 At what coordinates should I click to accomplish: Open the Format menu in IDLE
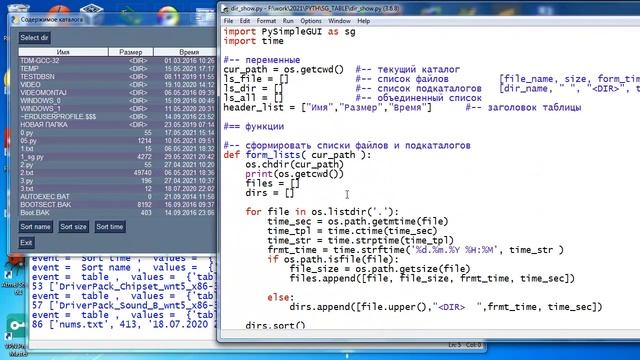[266, 21]
